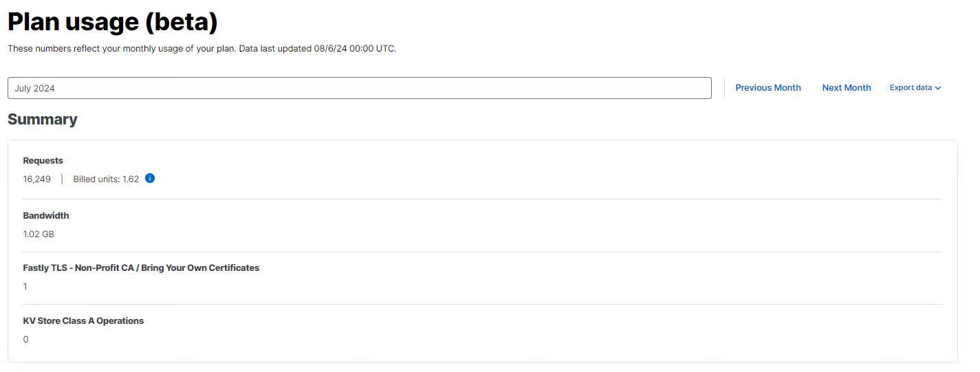Click the KV Store operations value 0
The image size is (980, 372).
(x=26, y=340)
